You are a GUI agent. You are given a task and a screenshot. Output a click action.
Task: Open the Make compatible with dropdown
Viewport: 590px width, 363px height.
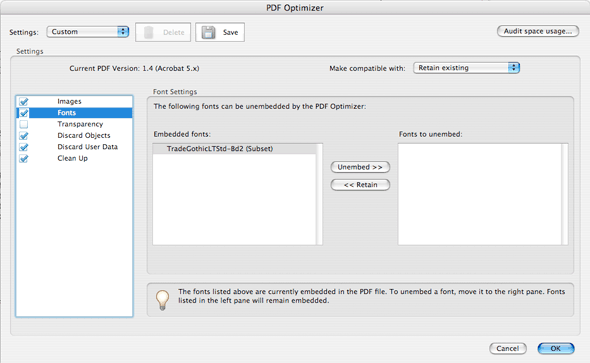coord(467,68)
